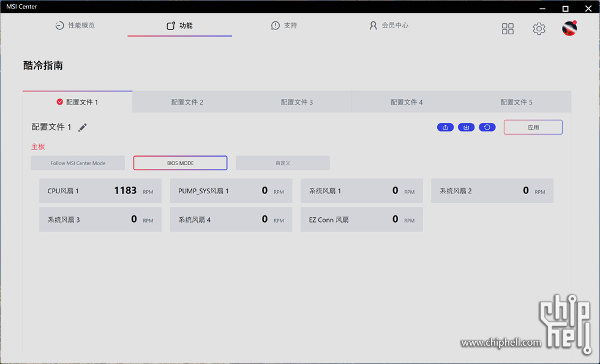Click the reset profile circular arrow icon
The image size is (600, 364).
click(x=487, y=127)
